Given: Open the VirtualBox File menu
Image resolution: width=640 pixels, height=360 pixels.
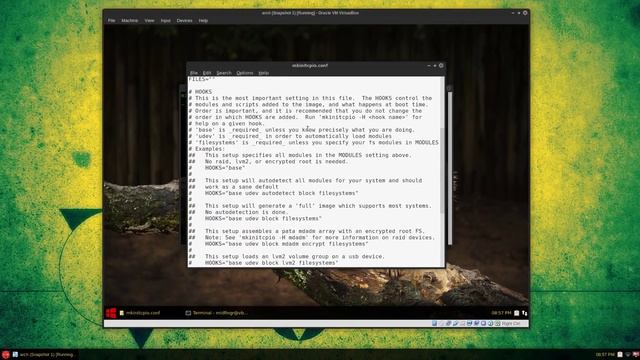Looking at the screenshot, I should (111, 20).
